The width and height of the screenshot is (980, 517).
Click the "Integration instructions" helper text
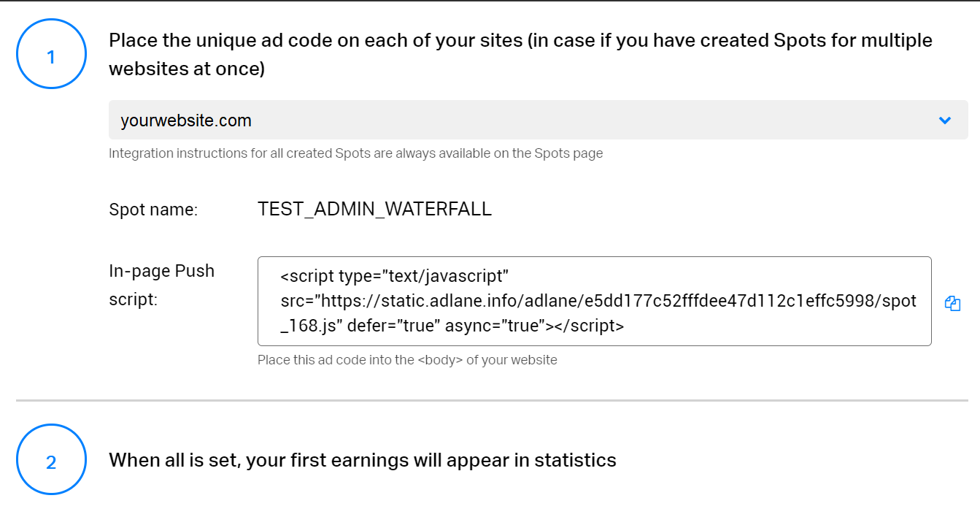tap(355, 153)
